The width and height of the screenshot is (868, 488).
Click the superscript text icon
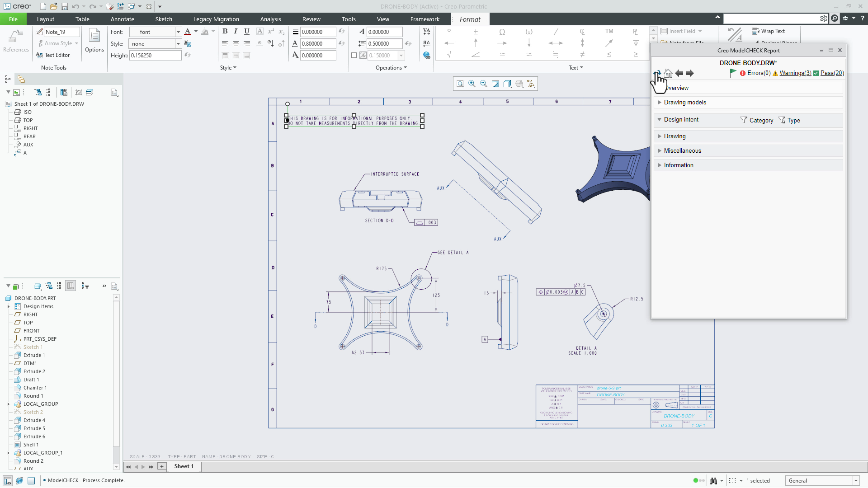click(x=271, y=31)
